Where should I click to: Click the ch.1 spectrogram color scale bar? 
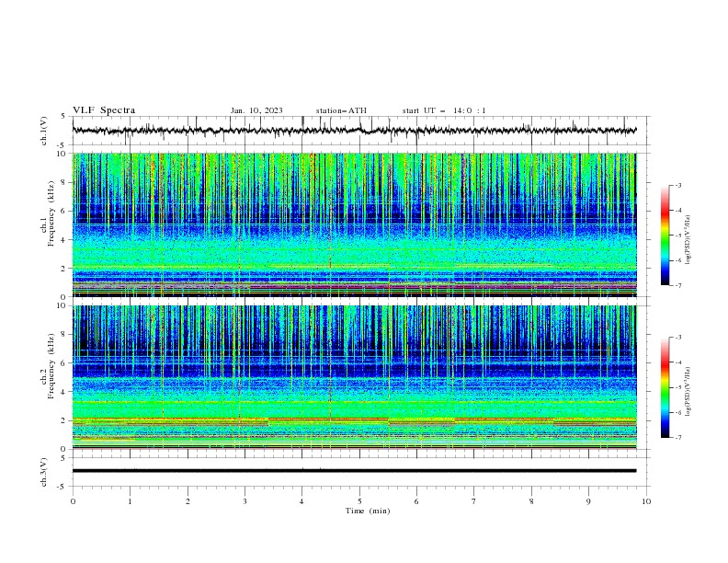[x=665, y=235]
